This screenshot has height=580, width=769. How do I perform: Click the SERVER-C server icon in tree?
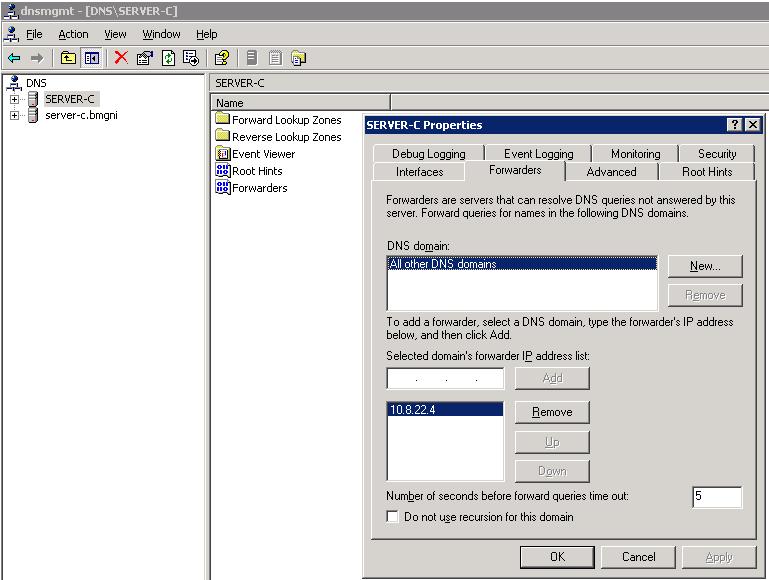tap(33, 99)
